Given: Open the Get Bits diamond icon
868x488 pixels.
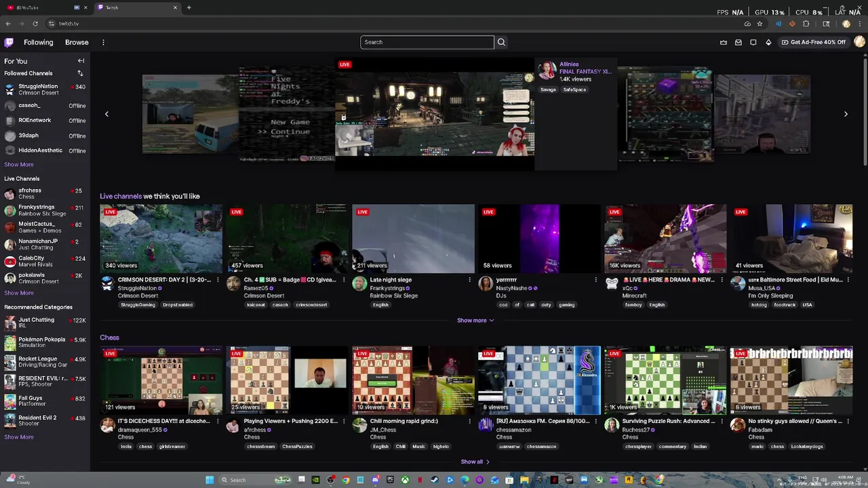Looking at the screenshot, I should pyautogui.click(x=768, y=42).
